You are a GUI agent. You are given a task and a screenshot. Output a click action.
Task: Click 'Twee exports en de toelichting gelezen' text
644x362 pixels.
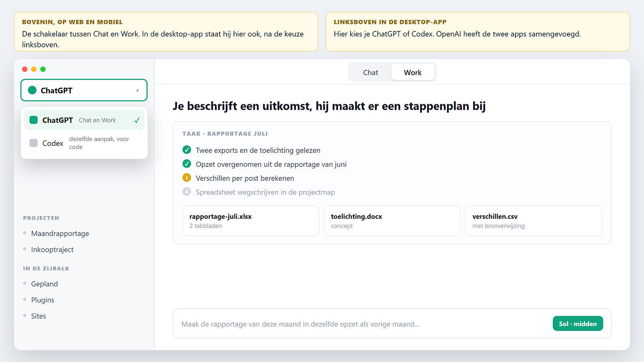[x=258, y=150]
